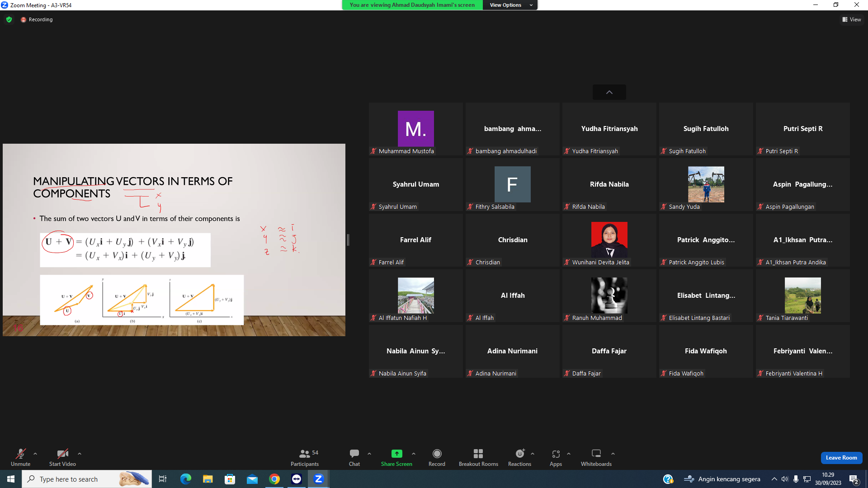Click the green encryption shield icon
Screen dimensions: 868x488
point(9,19)
